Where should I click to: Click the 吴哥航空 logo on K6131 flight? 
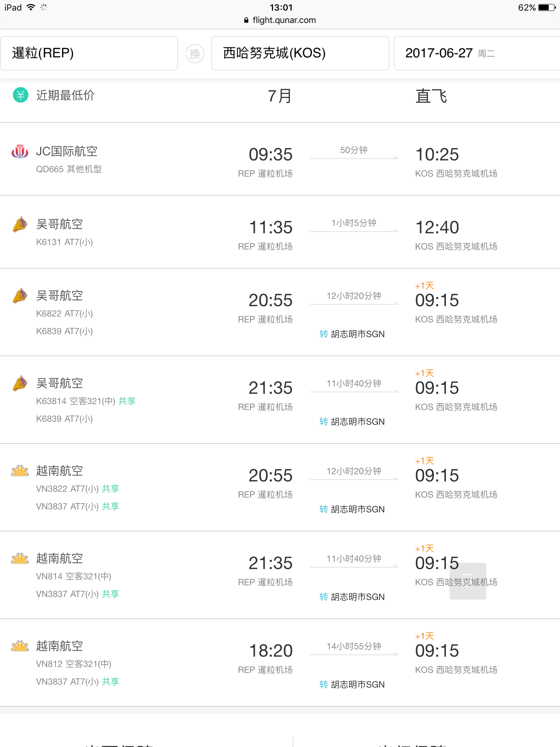(x=20, y=224)
